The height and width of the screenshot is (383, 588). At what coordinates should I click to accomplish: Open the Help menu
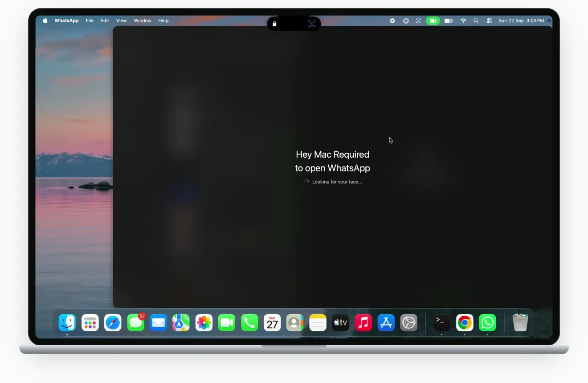point(163,20)
